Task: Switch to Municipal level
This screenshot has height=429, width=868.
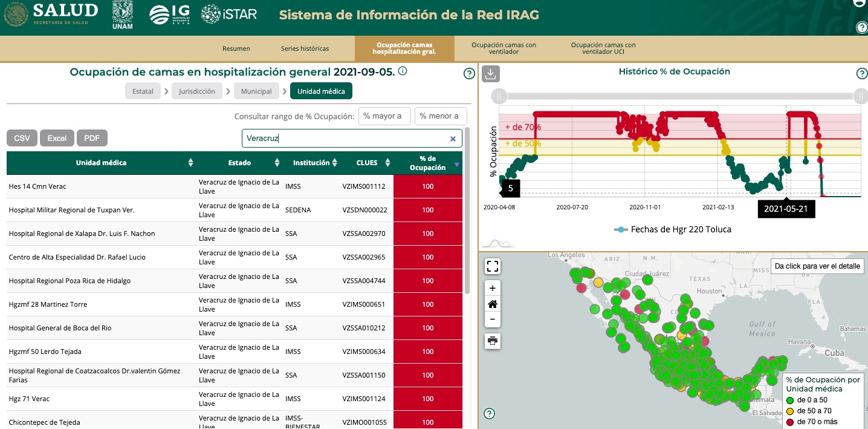Action: point(256,91)
